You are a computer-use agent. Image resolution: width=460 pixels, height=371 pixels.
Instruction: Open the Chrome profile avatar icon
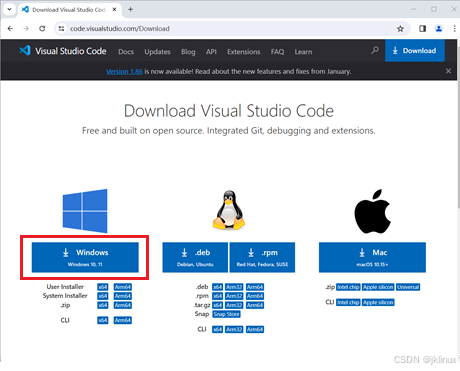click(x=439, y=29)
